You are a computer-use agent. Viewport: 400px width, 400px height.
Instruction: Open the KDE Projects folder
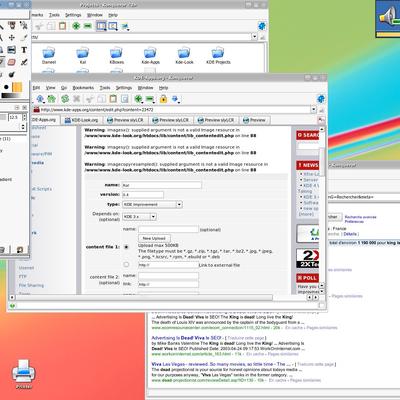click(218, 56)
